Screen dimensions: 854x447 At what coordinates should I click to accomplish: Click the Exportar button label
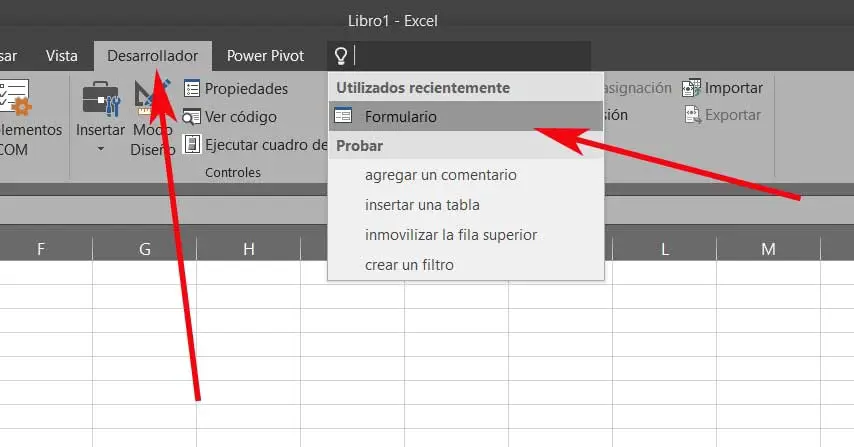click(x=733, y=115)
